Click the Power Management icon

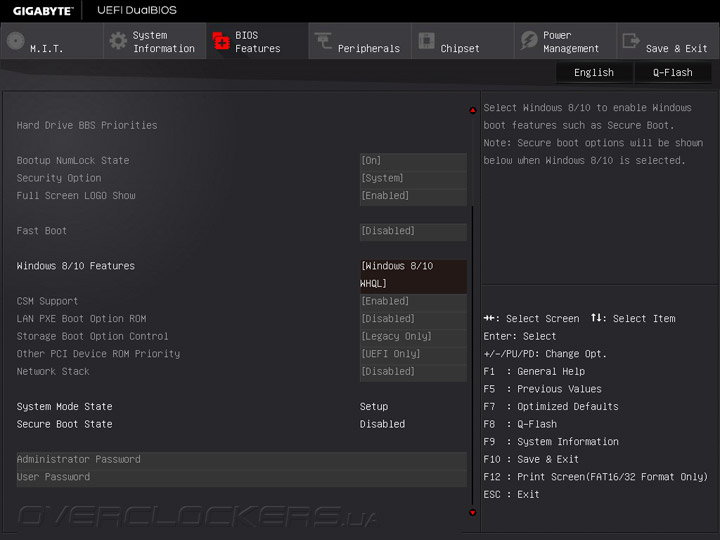click(x=528, y=41)
